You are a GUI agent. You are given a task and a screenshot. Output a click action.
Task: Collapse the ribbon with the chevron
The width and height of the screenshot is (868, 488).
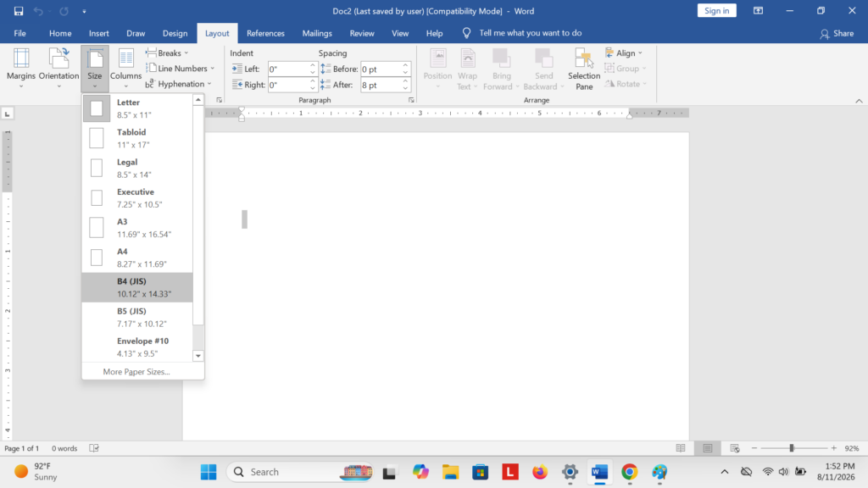859,101
